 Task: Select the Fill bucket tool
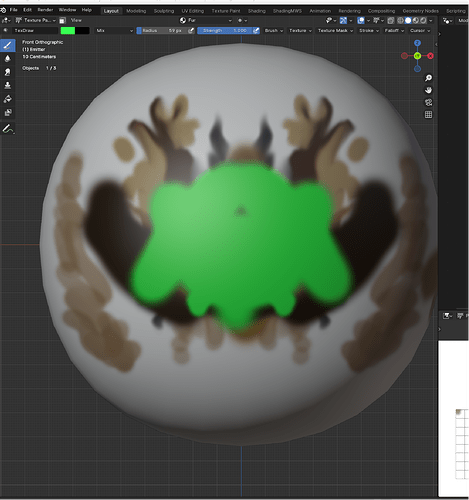click(x=8, y=99)
